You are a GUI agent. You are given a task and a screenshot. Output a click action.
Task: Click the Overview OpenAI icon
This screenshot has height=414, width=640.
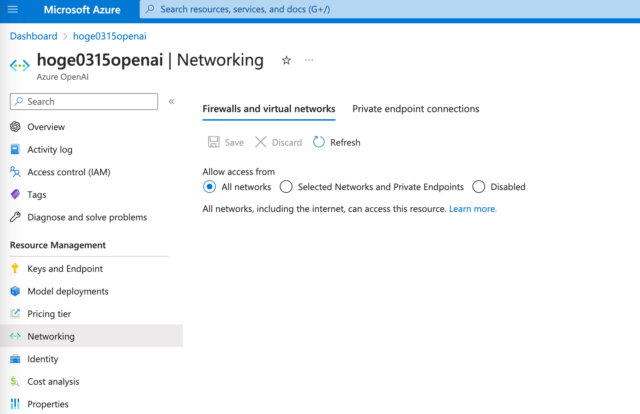coord(15,127)
